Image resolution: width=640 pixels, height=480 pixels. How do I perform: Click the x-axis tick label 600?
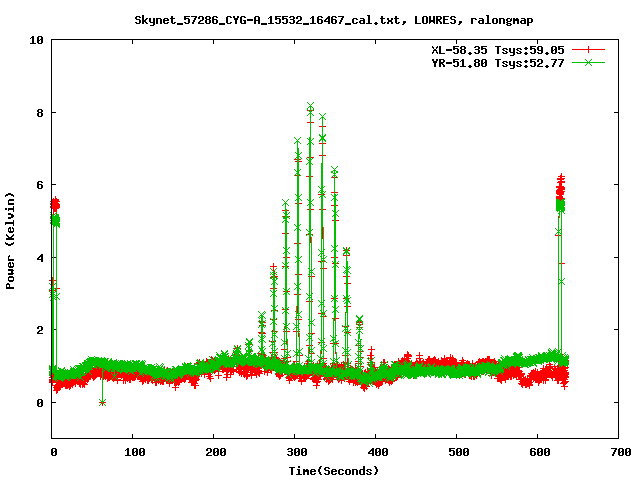pos(540,452)
